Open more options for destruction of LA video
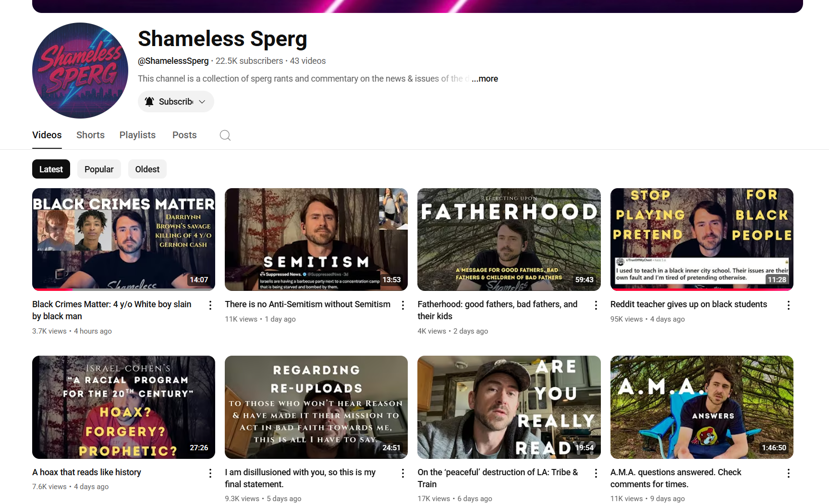Image resolution: width=829 pixels, height=504 pixels. pyautogui.click(x=596, y=473)
